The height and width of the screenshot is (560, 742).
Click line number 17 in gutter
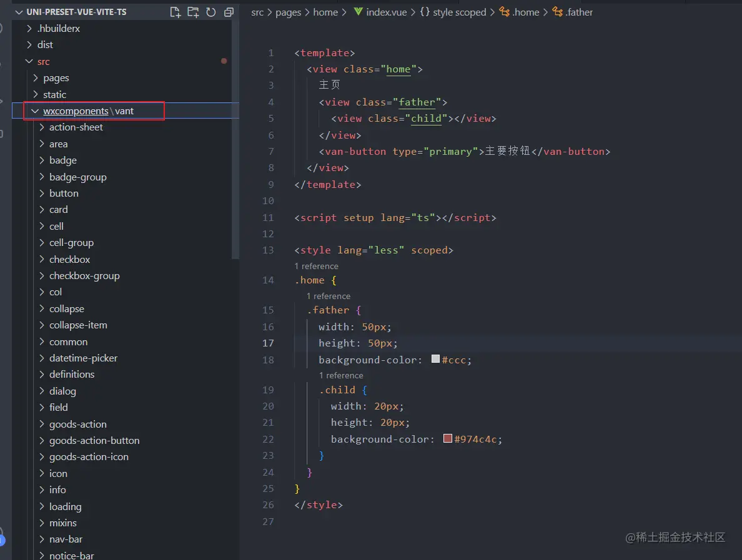coord(268,343)
